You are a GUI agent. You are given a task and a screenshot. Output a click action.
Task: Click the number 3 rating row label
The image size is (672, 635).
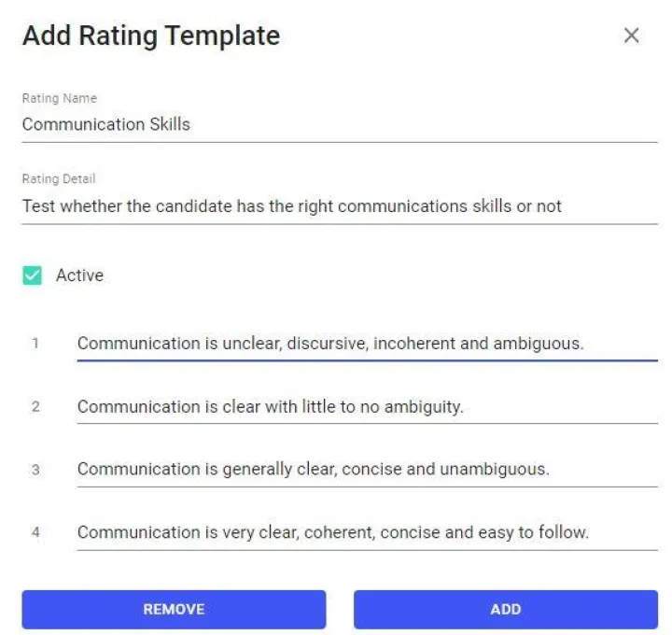pyautogui.click(x=35, y=470)
